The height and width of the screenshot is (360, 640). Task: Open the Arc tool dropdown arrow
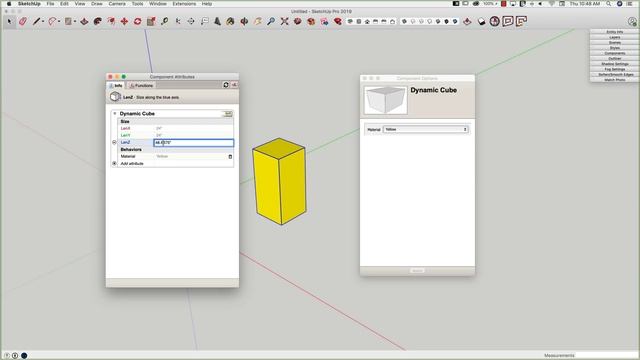pos(59,21)
